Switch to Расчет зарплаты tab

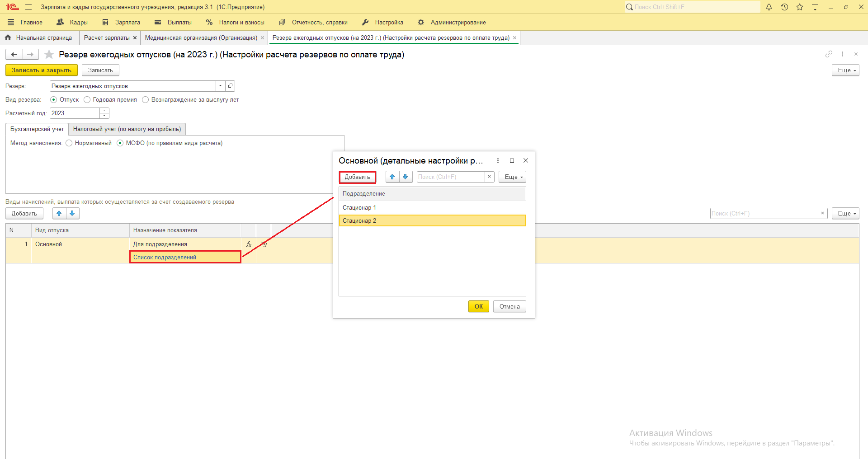(x=107, y=38)
